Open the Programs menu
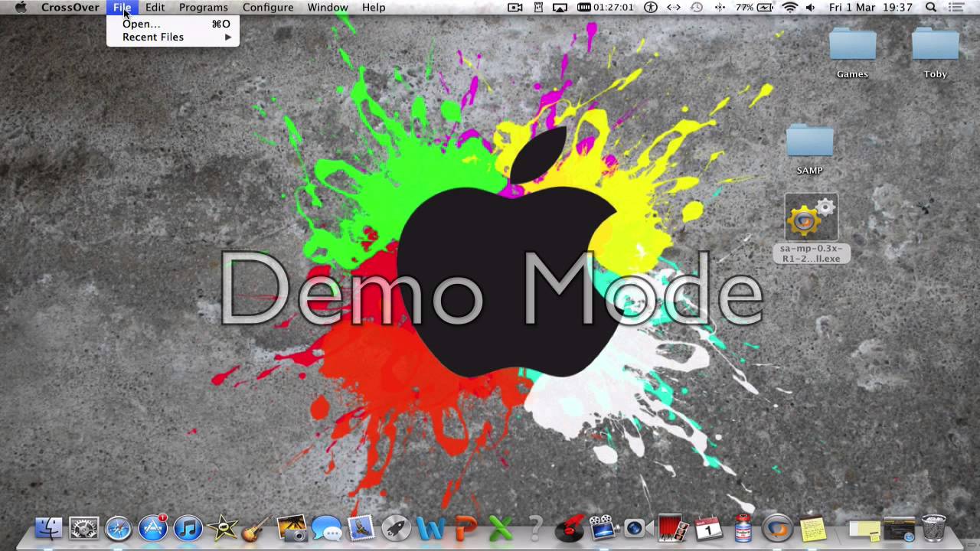Screen dimensions: 980x551 tap(203, 7)
